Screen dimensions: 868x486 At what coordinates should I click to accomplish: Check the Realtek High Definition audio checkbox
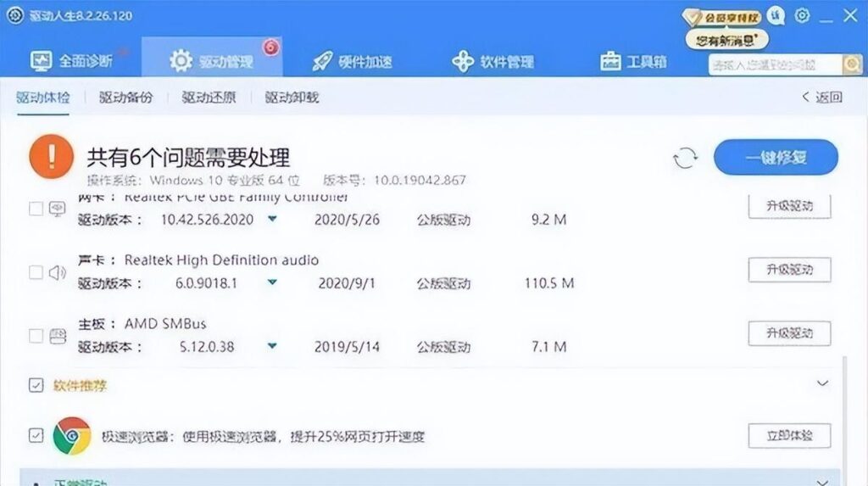36,272
